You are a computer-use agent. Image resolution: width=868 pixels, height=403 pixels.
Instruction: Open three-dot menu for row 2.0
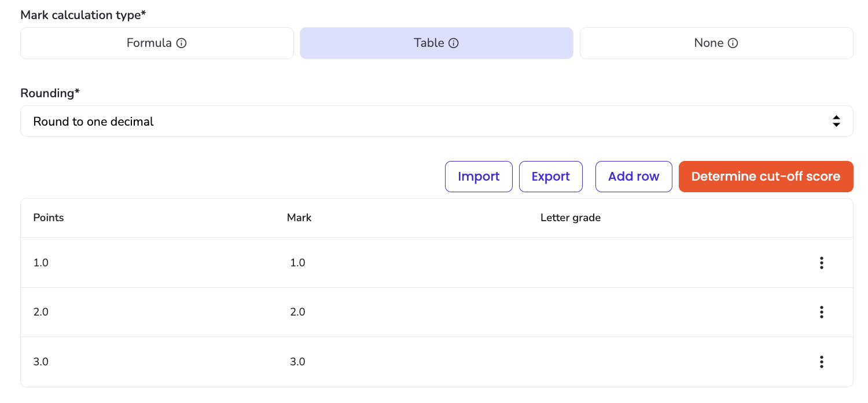click(821, 312)
